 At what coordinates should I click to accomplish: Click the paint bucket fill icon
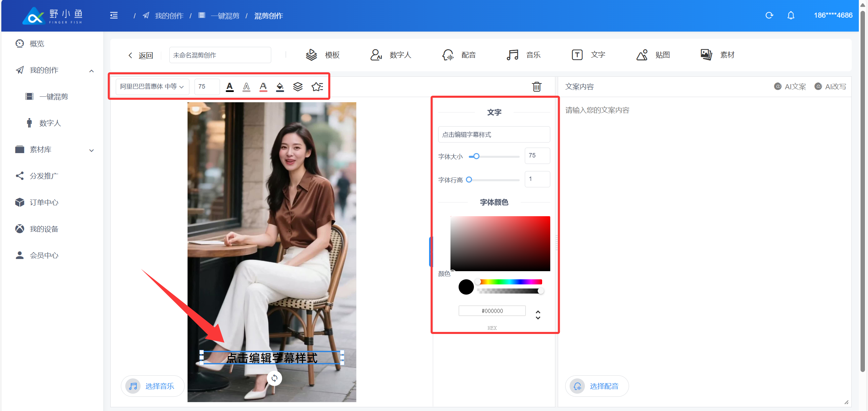[280, 87]
